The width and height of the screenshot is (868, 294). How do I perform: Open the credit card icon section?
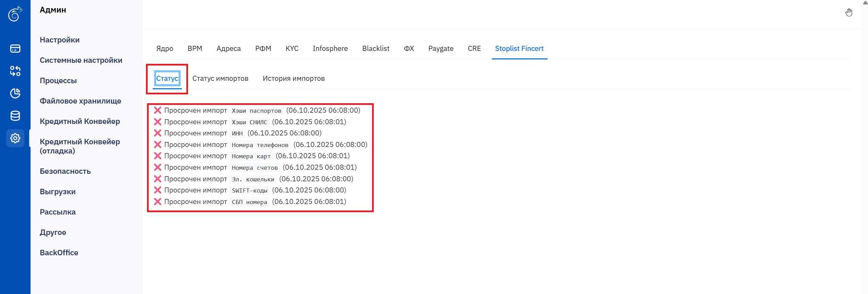pos(15,49)
